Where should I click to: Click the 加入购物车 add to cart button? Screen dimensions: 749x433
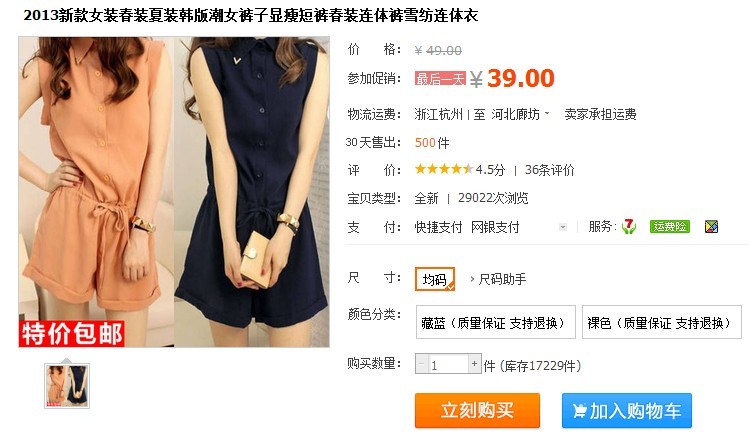tap(627, 411)
